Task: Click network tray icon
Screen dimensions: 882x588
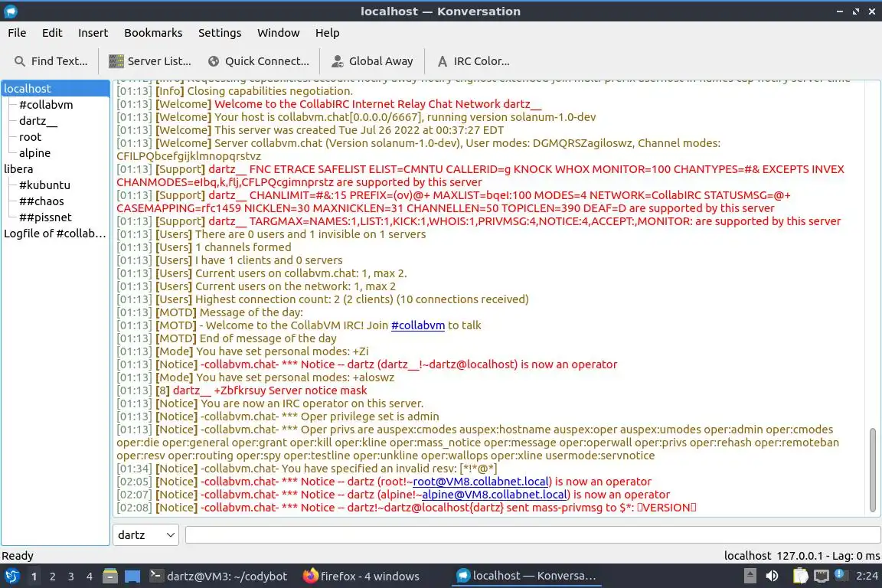Action: 822,576
